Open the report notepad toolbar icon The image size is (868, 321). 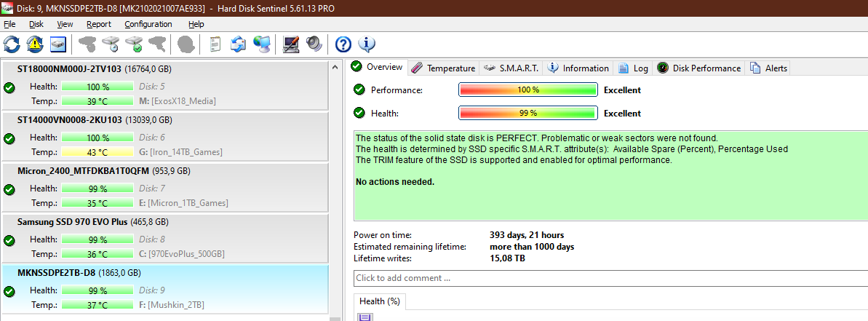coord(215,44)
